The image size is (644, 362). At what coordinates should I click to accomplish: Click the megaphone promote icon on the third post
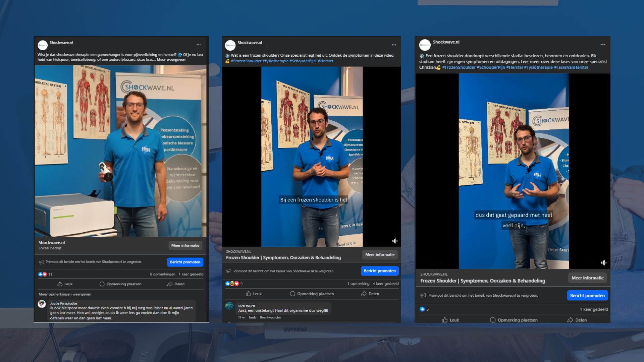coord(423,295)
